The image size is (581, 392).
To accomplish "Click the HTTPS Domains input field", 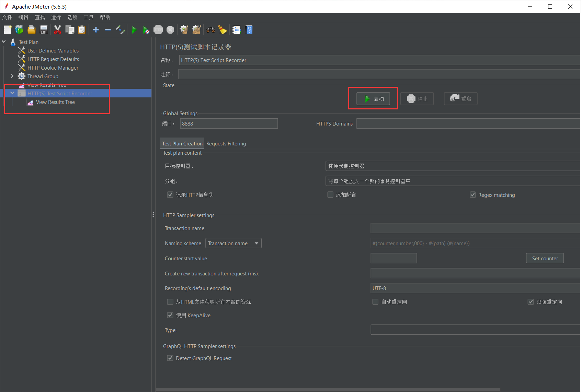I will click(x=468, y=123).
